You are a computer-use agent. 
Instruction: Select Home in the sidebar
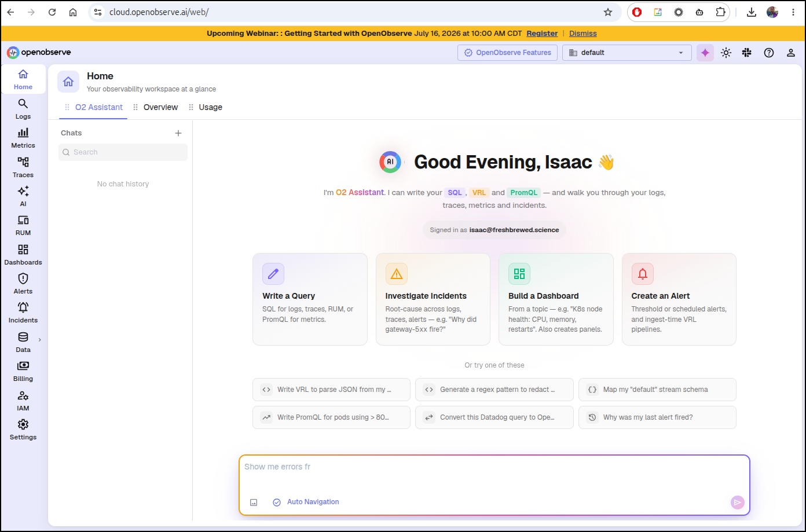(23, 79)
